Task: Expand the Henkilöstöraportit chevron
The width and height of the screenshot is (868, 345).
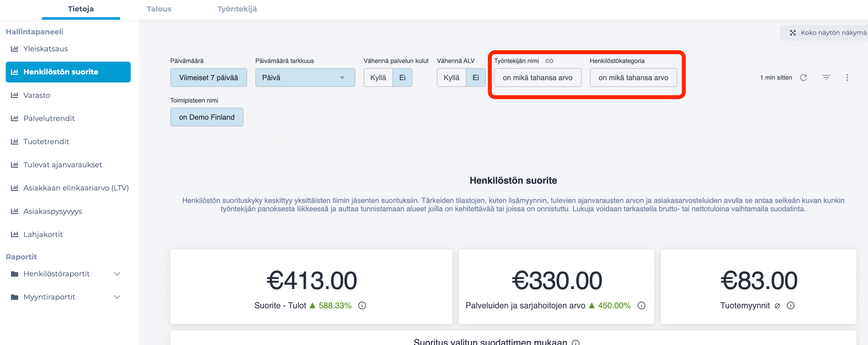Action: pyautogui.click(x=117, y=274)
